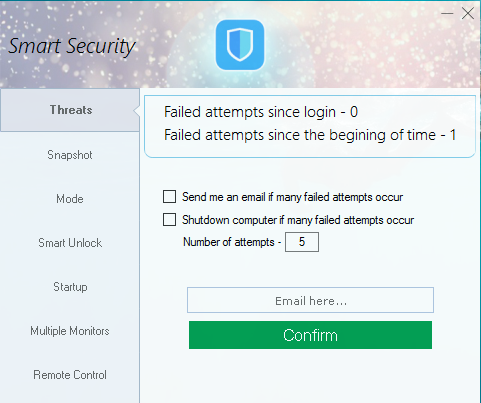Enable the send email on failed attempts checkbox
The height and width of the screenshot is (403, 481).
pyautogui.click(x=169, y=197)
